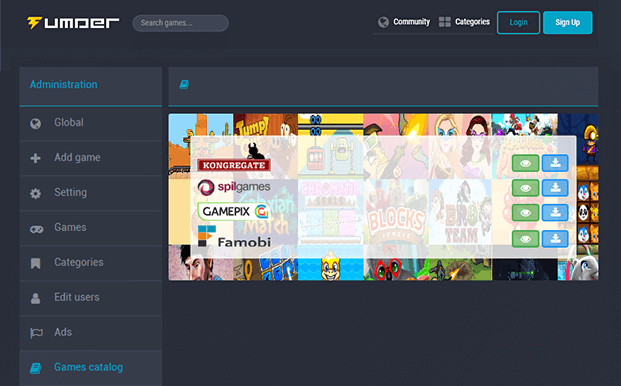Go to the Ads admin section
This screenshot has height=386, width=621.
(91, 333)
